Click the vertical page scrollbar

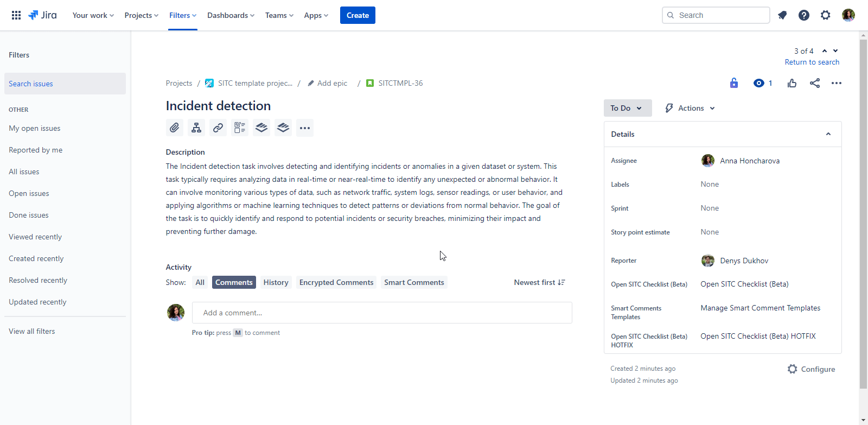(x=863, y=217)
